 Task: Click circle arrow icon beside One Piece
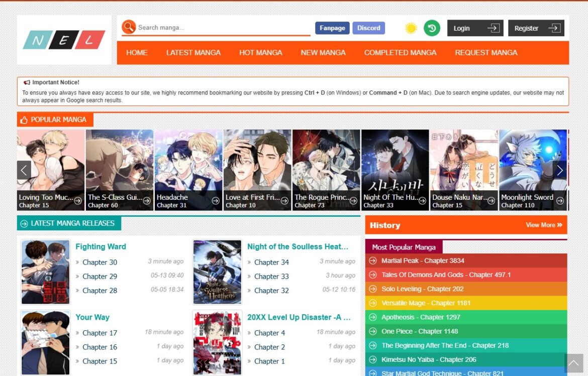373,331
